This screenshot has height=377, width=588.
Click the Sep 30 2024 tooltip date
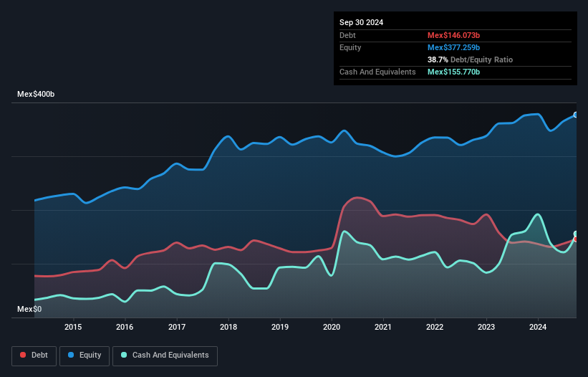(x=361, y=22)
